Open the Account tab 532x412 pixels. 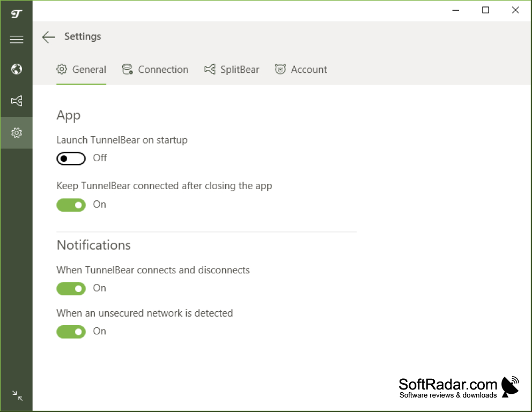(x=301, y=70)
